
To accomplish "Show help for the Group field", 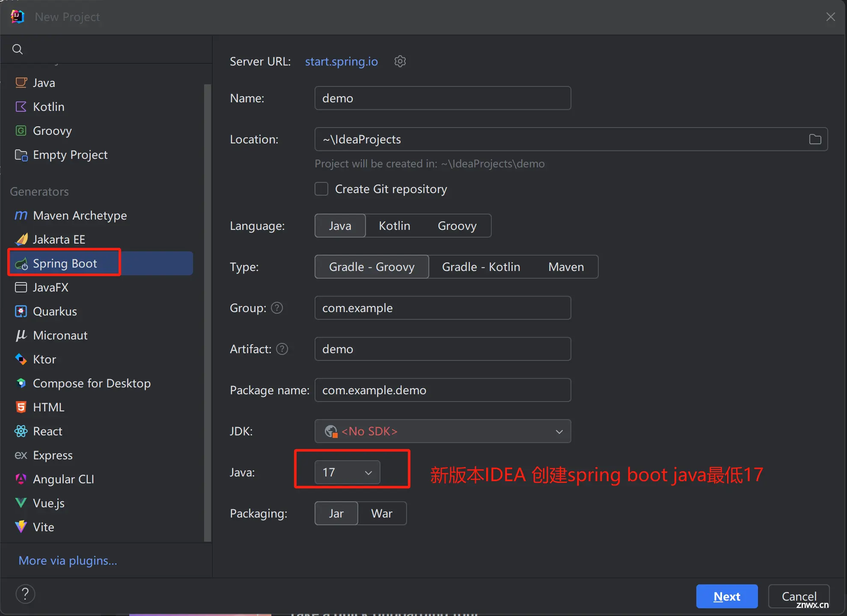I will 277,308.
